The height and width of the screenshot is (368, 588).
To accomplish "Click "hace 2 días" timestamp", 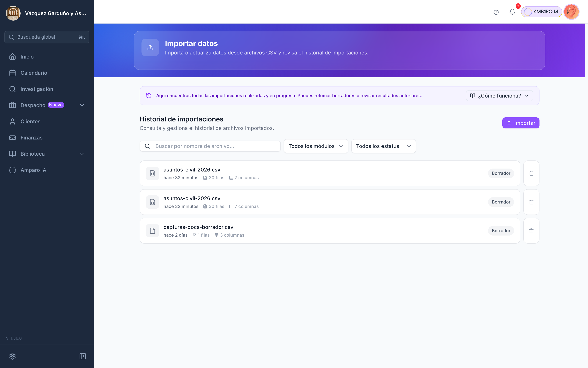I will click(175, 235).
